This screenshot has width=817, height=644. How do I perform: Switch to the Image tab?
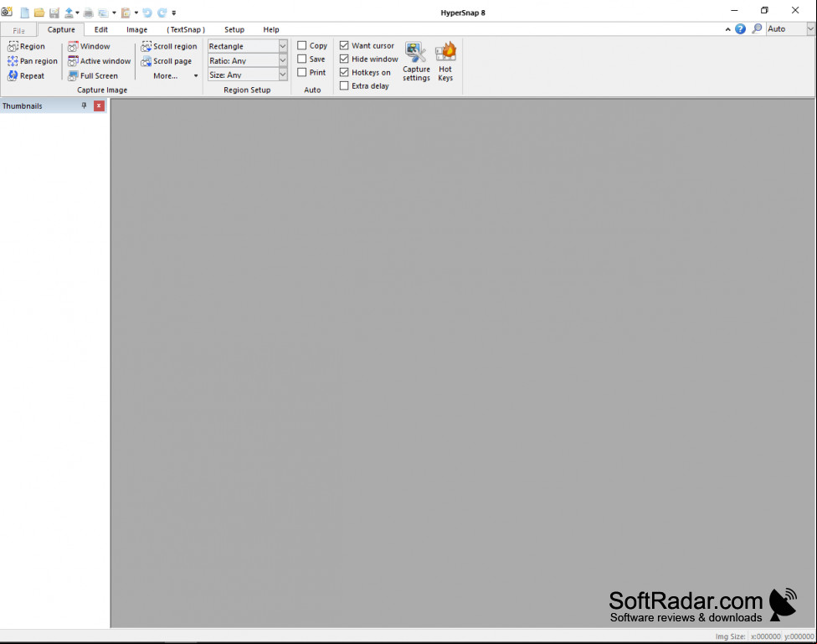click(137, 29)
